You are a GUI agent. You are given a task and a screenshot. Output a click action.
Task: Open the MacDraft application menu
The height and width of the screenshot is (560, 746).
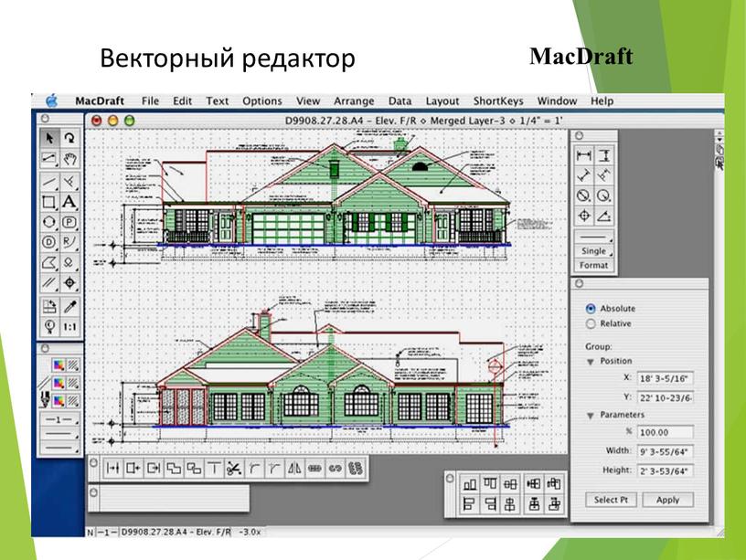click(100, 101)
